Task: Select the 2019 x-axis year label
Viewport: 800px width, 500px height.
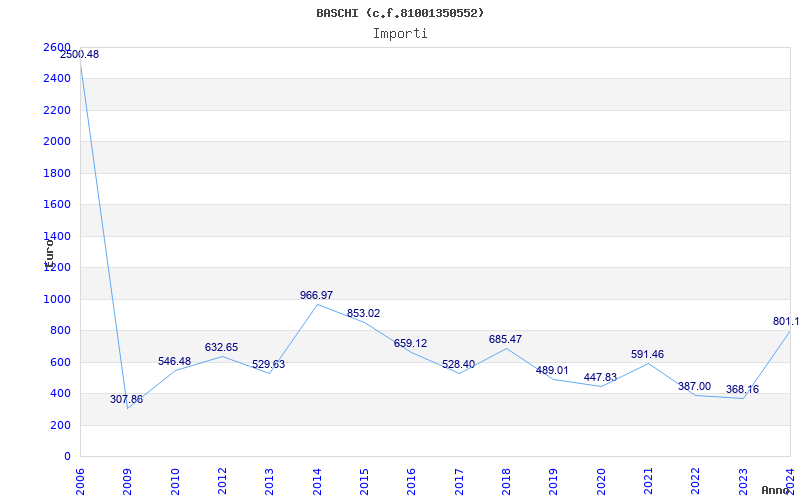Action: (x=554, y=482)
